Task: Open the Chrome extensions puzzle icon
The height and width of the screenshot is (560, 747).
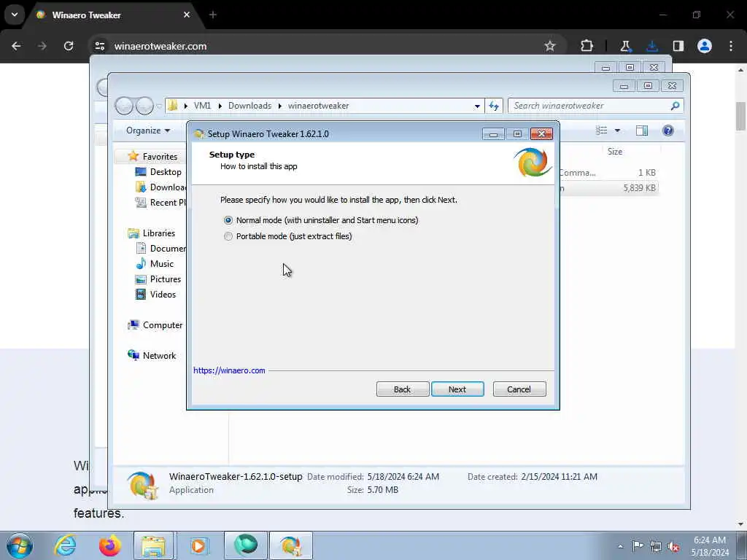Action: tap(587, 46)
